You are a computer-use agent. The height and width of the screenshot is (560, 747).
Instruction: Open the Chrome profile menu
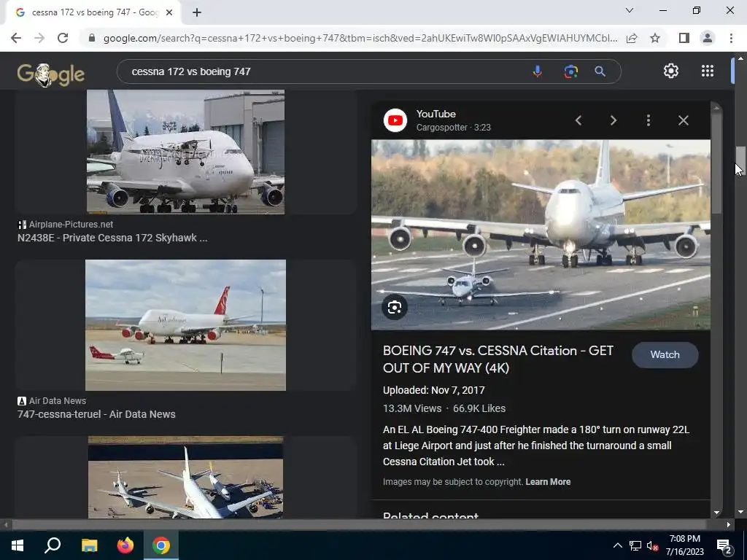point(708,38)
